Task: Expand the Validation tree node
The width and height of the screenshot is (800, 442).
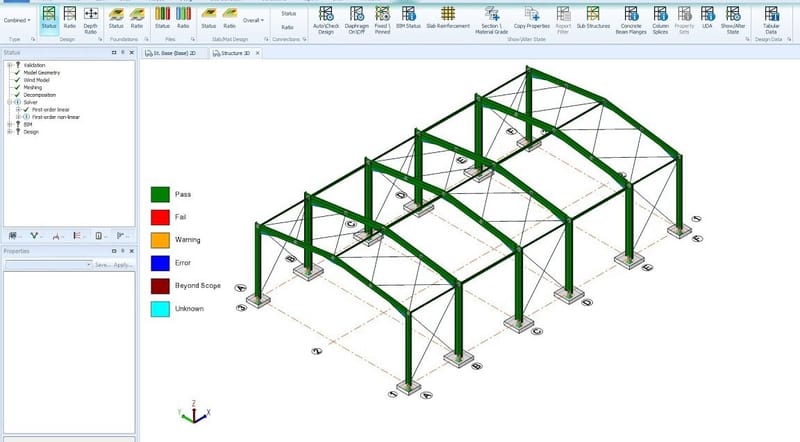Action: [x=10, y=65]
